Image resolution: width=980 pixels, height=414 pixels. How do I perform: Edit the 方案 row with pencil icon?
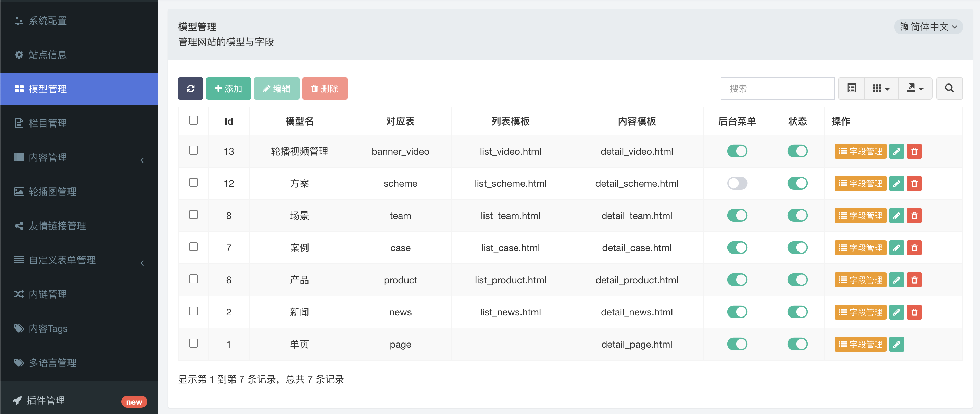[x=896, y=184]
